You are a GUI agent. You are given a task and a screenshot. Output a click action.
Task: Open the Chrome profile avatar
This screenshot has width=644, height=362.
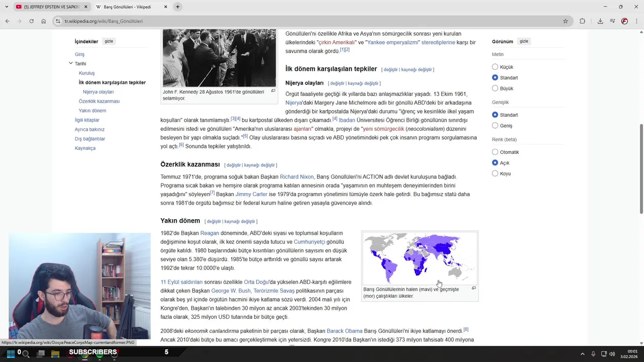pos(624,21)
